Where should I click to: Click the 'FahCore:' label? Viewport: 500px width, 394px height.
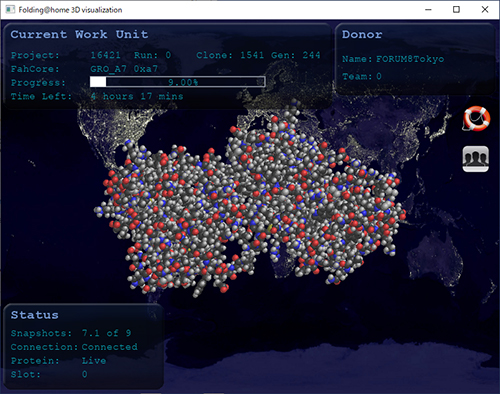coord(35,69)
